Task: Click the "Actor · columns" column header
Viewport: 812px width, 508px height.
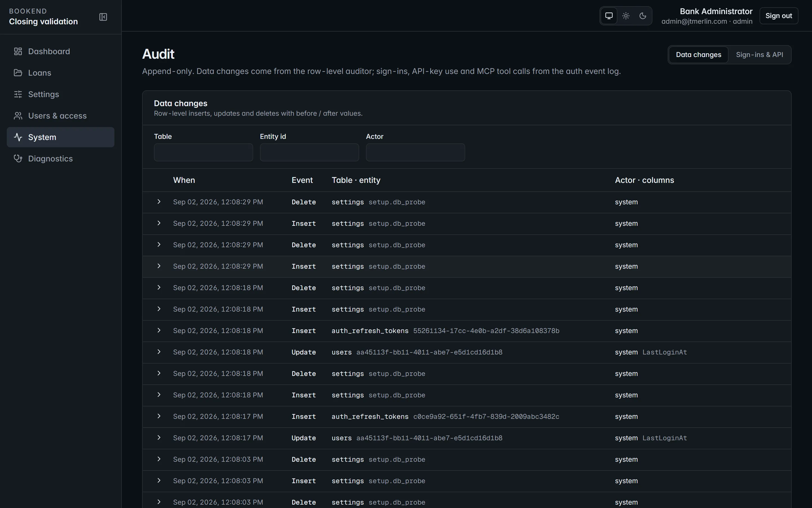Action: pyautogui.click(x=644, y=180)
